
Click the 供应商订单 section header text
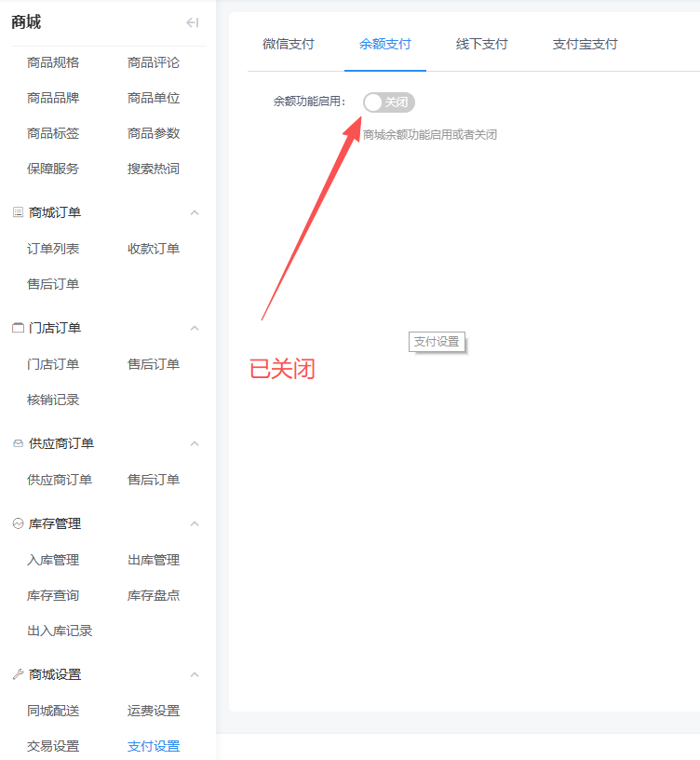(x=61, y=443)
